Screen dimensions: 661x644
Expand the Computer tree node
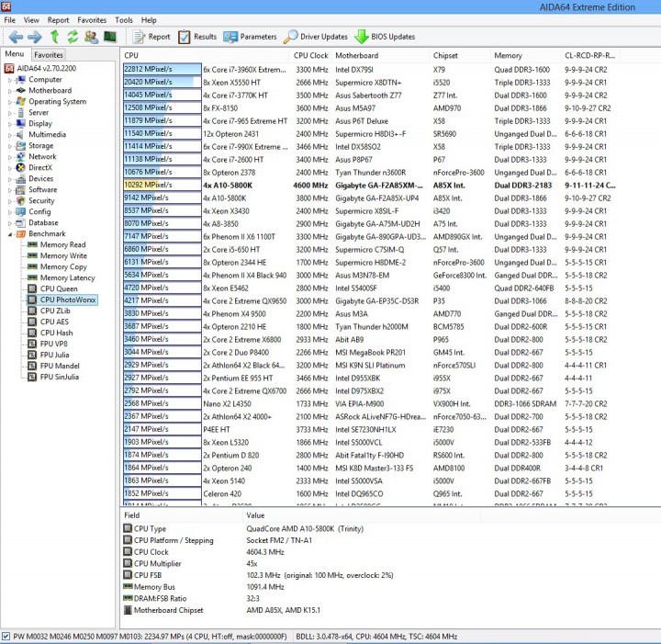point(10,80)
